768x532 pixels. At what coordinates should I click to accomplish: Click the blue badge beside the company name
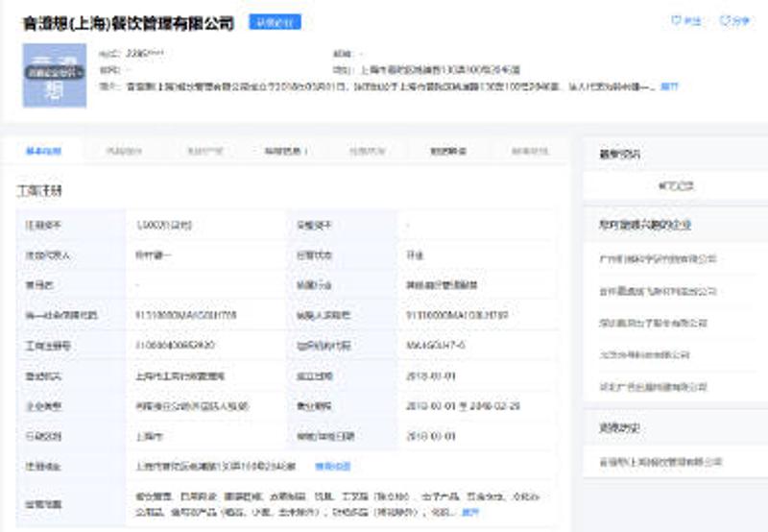(275, 22)
